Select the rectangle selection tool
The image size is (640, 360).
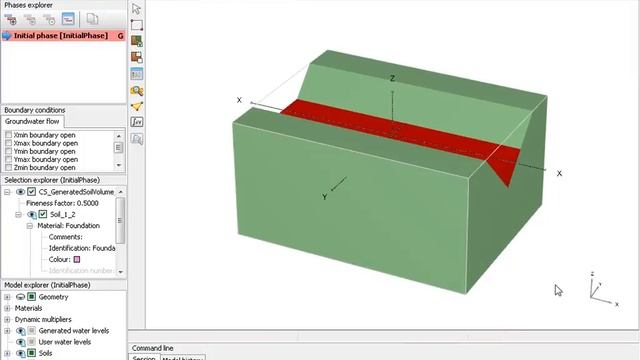pos(137,24)
